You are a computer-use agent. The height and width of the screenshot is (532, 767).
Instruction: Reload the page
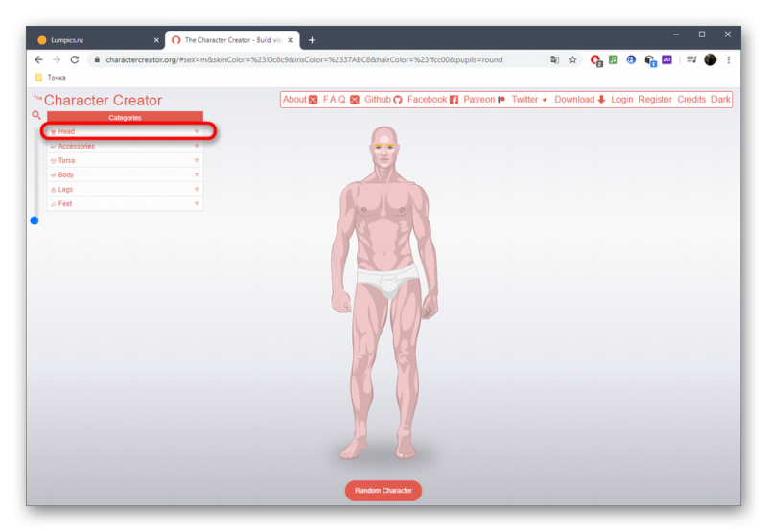point(75,59)
